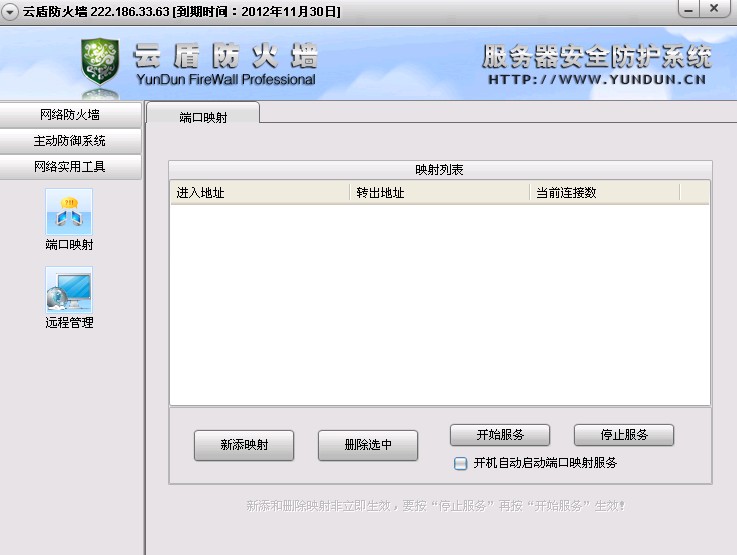Open the 远程管理 remote management icon
The height and width of the screenshot is (555, 737).
coord(69,290)
